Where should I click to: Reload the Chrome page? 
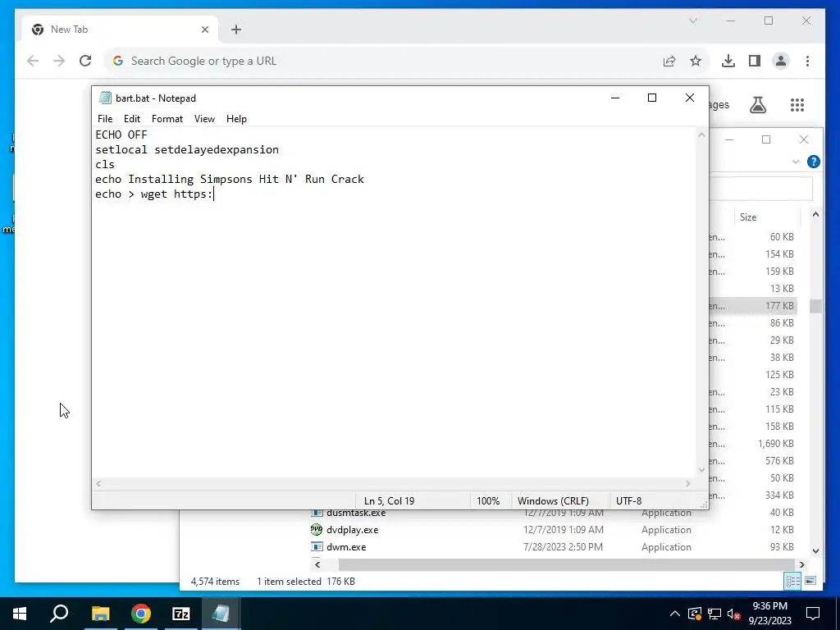click(x=85, y=61)
